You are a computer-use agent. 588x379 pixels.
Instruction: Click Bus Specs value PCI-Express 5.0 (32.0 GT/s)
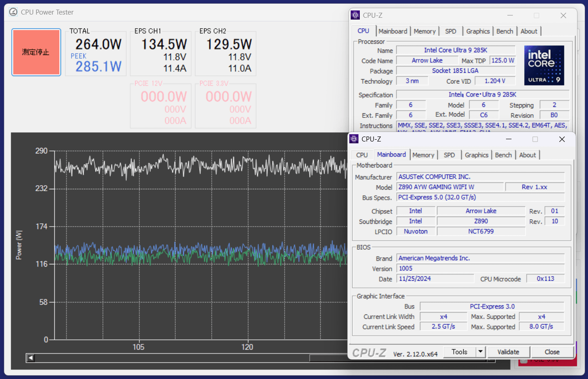[481, 197]
